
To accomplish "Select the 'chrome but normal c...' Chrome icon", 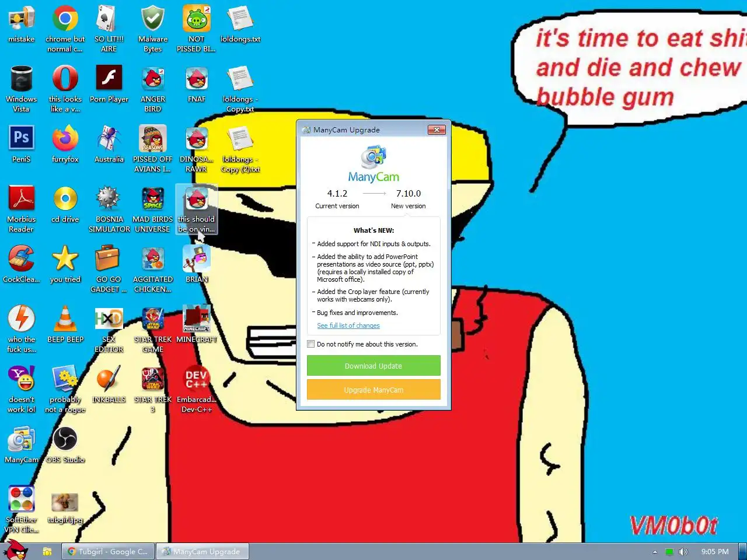I will (65, 19).
